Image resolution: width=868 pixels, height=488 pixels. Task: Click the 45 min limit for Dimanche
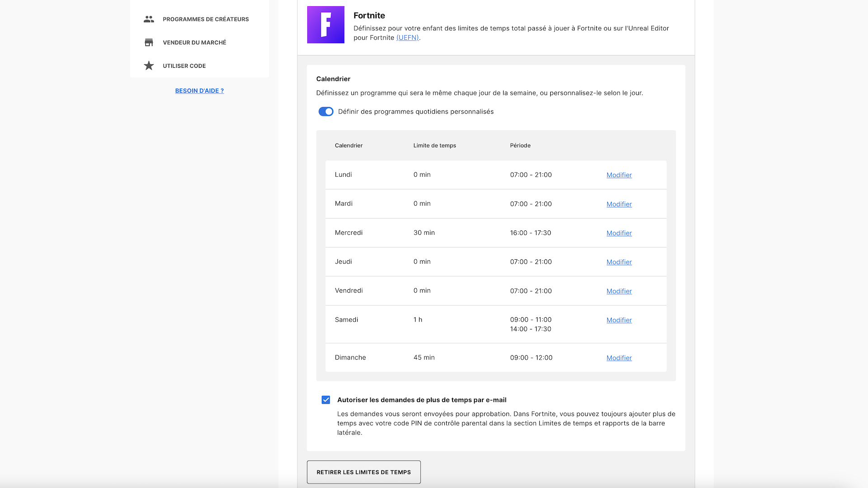pos(424,357)
